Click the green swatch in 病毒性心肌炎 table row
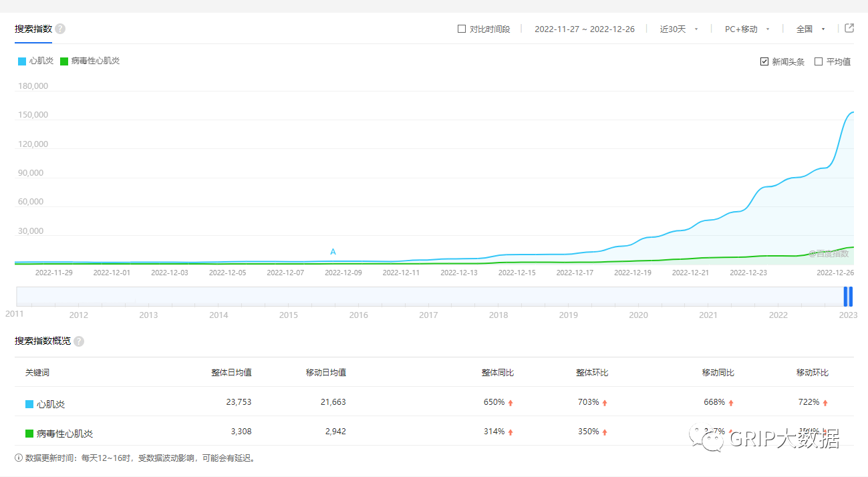 point(29,434)
